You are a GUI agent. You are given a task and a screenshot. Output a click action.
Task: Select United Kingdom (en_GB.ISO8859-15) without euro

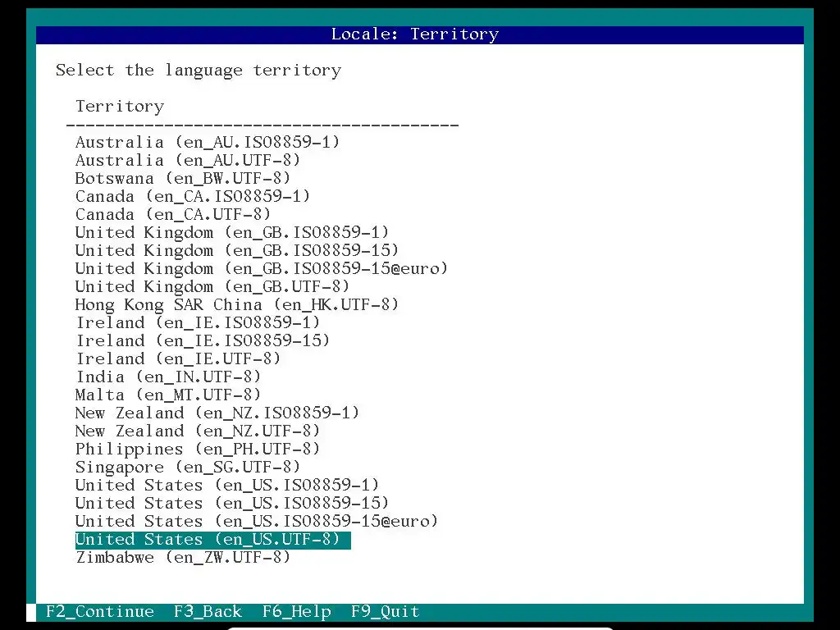coord(237,250)
